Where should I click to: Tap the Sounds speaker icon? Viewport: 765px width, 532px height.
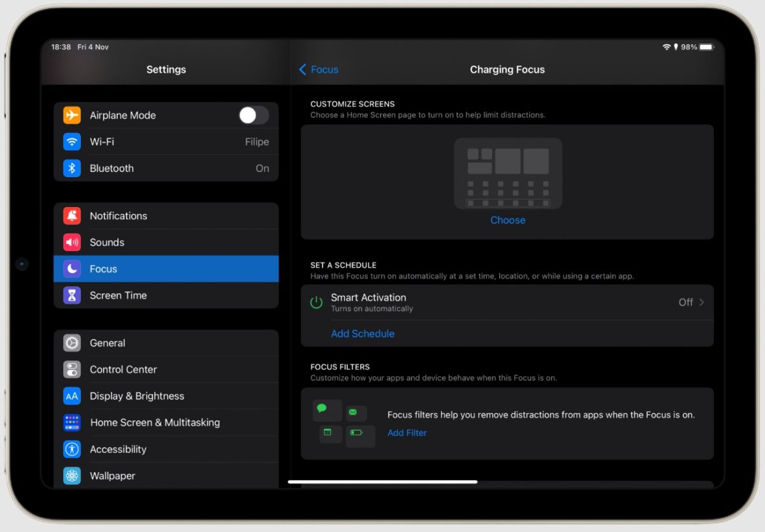tap(72, 243)
